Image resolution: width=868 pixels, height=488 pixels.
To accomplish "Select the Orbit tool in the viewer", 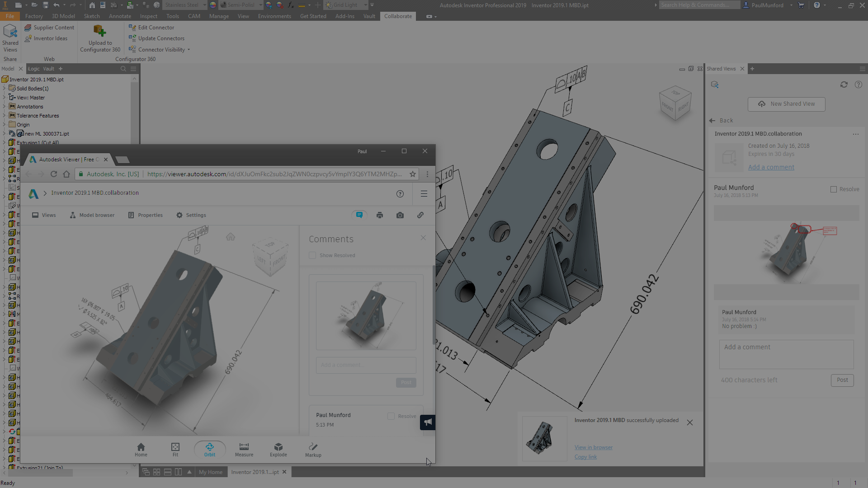I will [x=209, y=450].
